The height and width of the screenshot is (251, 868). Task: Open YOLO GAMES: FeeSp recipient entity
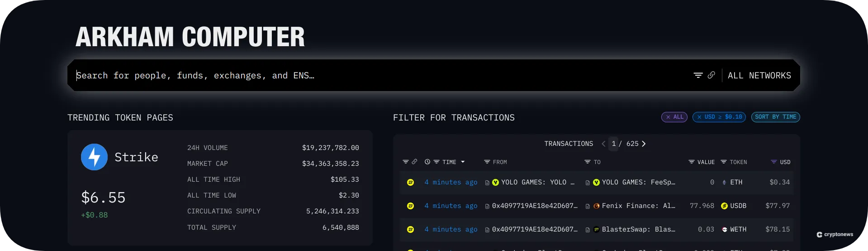pyautogui.click(x=638, y=182)
